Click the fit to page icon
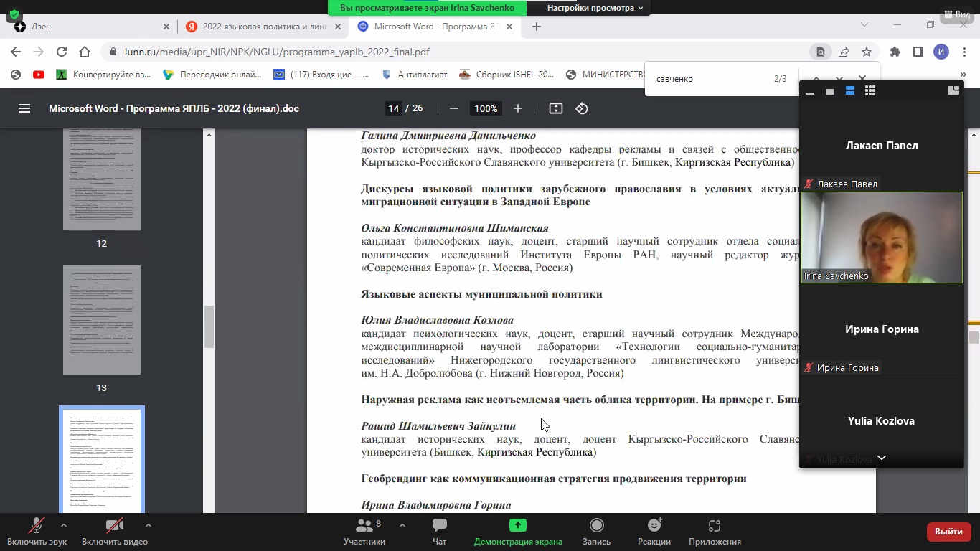The height and width of the screenshot is (551, 980). point(555,108)
